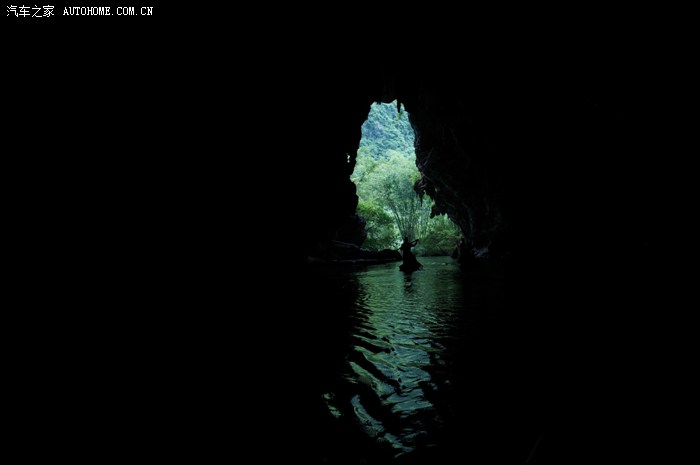Click the flat rock ledge left of the opening
Viewport: 700px width, 465px height.
(x=350, y=255)
